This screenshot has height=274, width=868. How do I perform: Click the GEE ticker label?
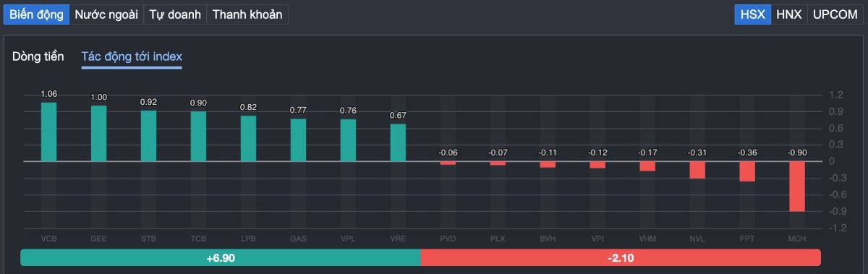pos(98,239)
